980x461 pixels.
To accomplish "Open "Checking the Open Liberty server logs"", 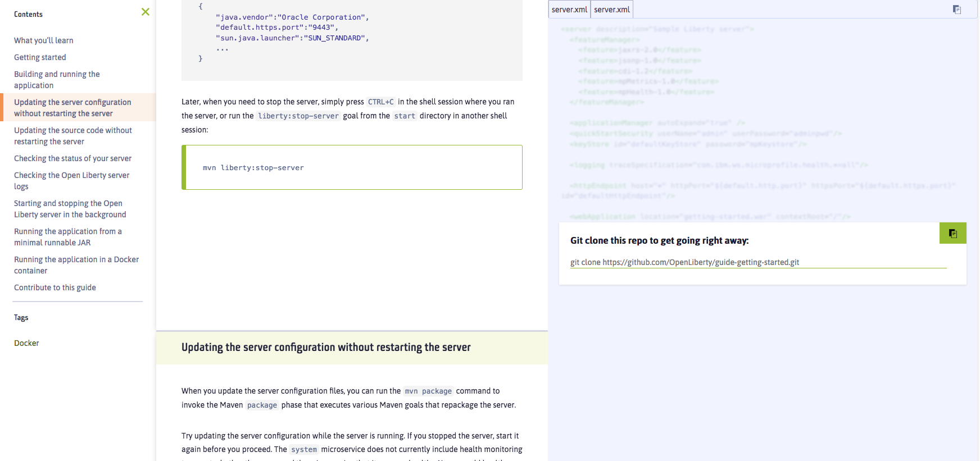I will pos(71,180).
